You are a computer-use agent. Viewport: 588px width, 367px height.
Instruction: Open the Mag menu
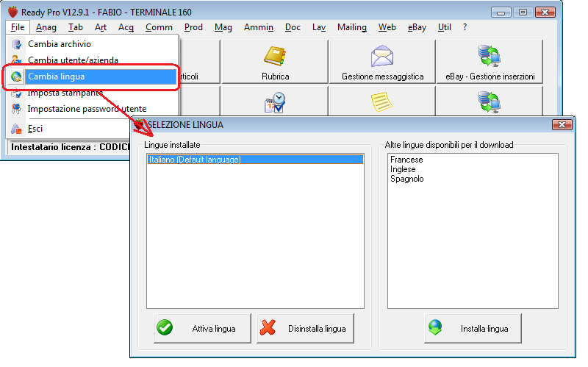[x=223, y=27]
